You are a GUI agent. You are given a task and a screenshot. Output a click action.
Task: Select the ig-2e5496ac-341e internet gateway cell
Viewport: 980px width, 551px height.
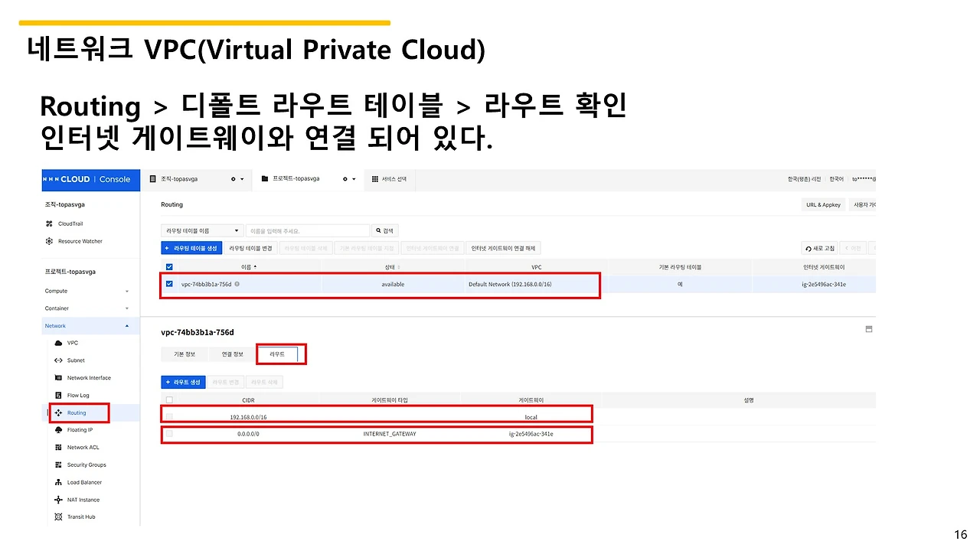[x=824, y=284]
